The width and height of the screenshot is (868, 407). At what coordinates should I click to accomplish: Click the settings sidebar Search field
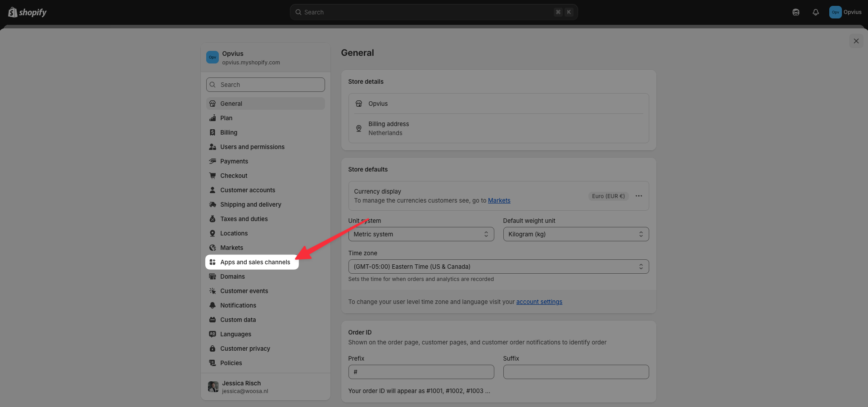(x=266, y=85)
